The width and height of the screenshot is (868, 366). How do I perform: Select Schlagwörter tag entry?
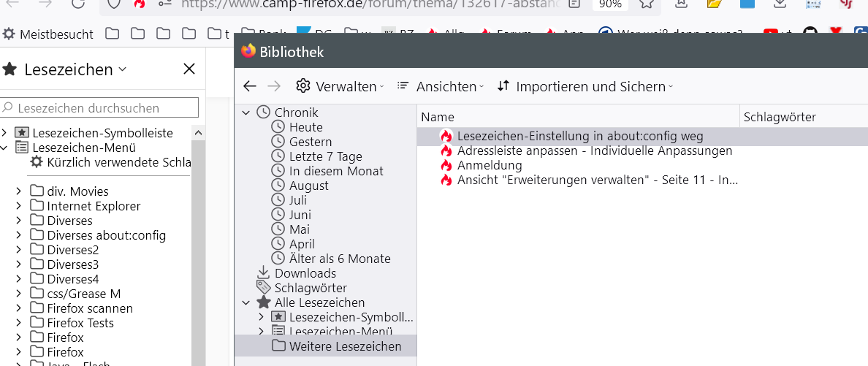pyautogui.click(x=310, y=288)
